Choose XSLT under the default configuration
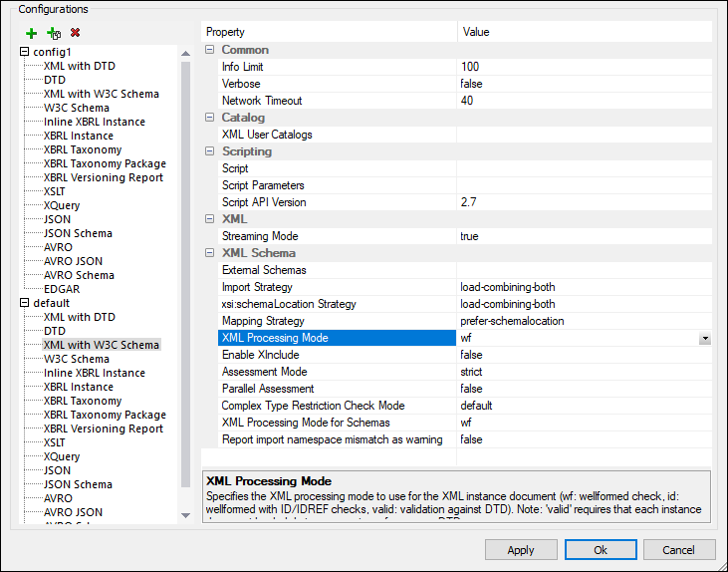The width and height of the screenshot is (728, 572). (57, 442)
